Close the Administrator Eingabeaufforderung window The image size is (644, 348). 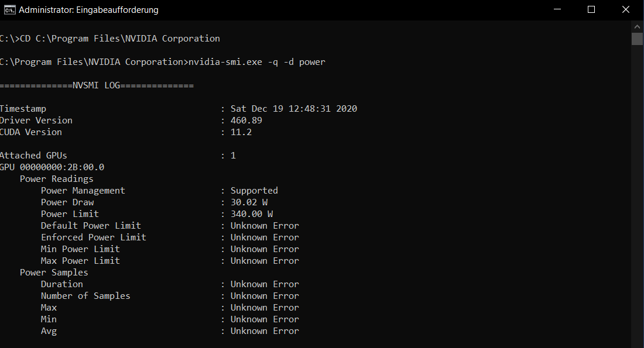click(625, 9)
